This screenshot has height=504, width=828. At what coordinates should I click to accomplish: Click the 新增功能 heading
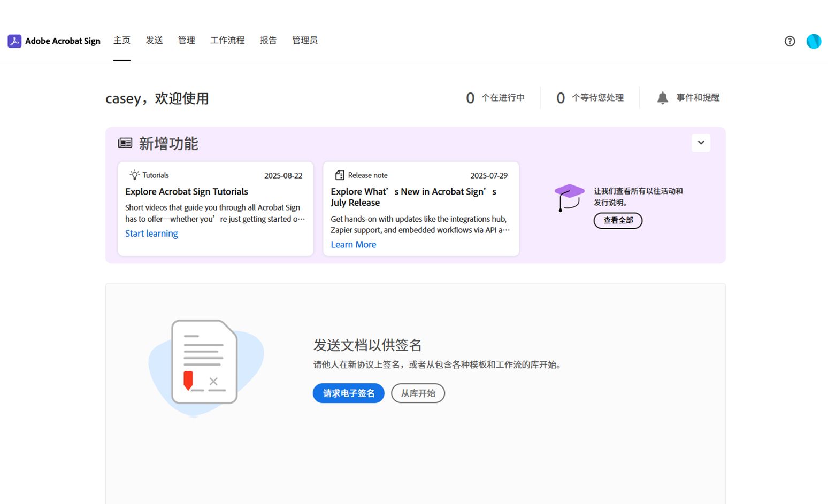click(x=168, y=144)
